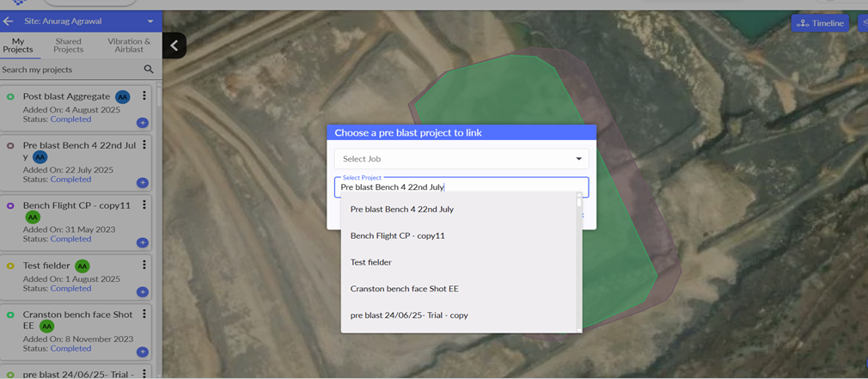Open three-dot menu for Test fielder
Image resolution: width=868 pixels, height=379 pixels.
click(x=144, y=265)
